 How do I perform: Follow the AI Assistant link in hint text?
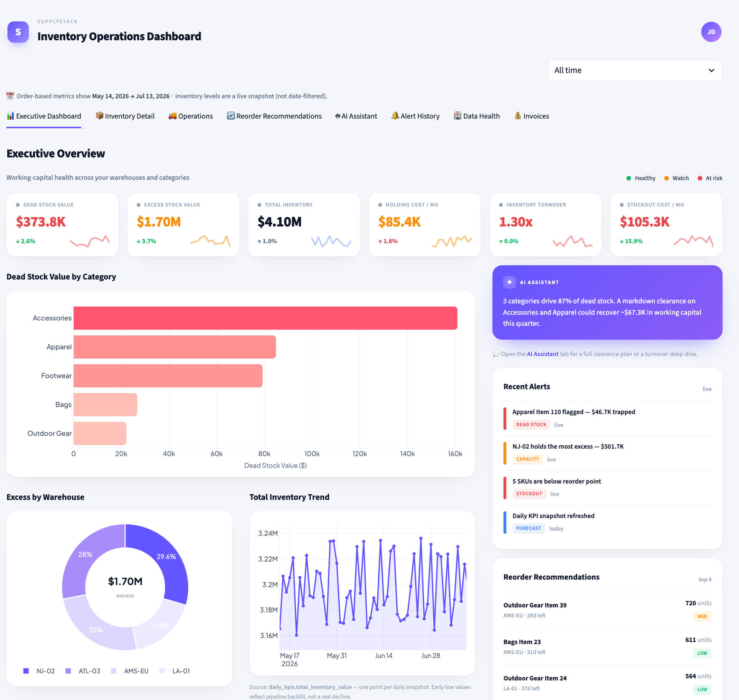tap(543, 354)
